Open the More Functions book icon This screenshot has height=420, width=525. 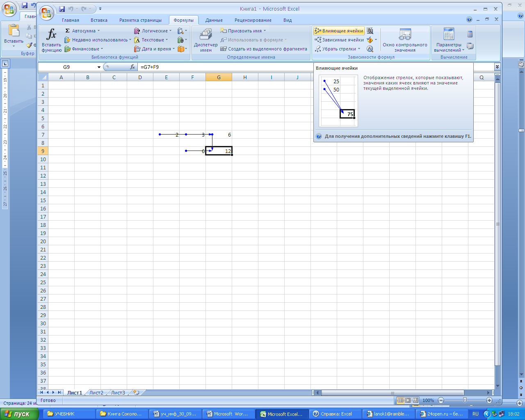pos(181,49)
